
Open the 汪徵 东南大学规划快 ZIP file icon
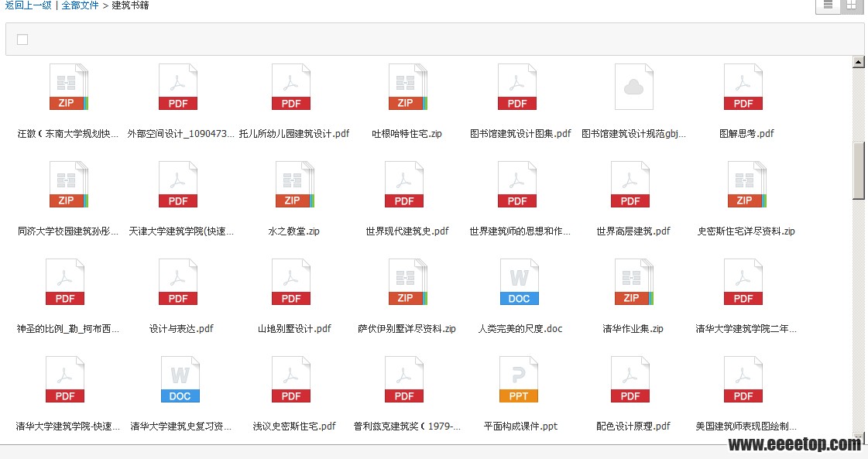(x=69, y=87)
